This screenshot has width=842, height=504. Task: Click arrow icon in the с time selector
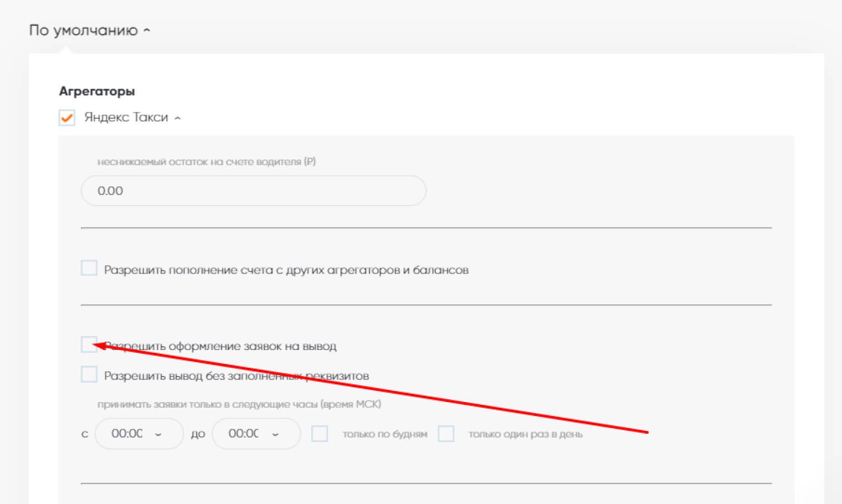coord(158,434)
